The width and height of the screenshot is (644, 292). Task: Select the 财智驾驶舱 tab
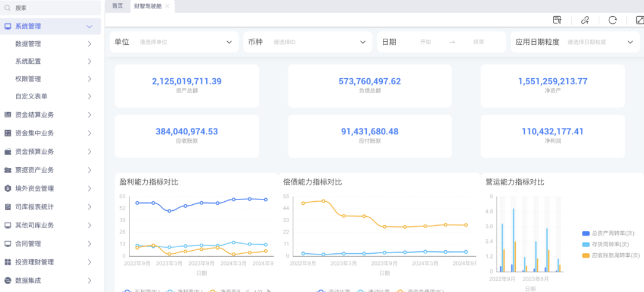(x=148, y=6)
